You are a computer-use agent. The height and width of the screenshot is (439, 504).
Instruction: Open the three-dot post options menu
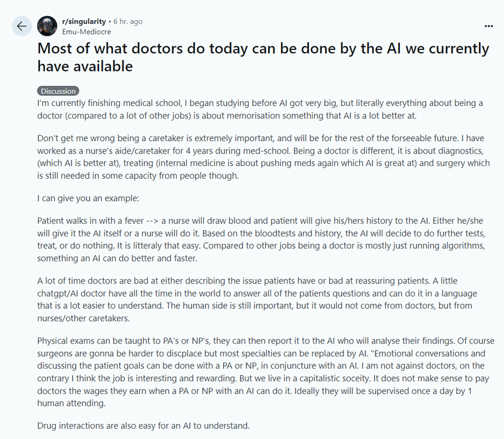point(489,26)
